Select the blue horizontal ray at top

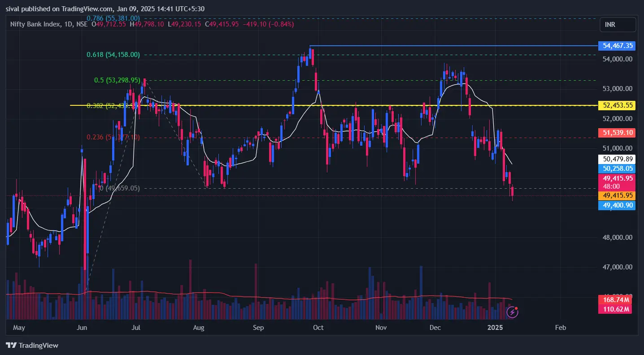point(453,46)
